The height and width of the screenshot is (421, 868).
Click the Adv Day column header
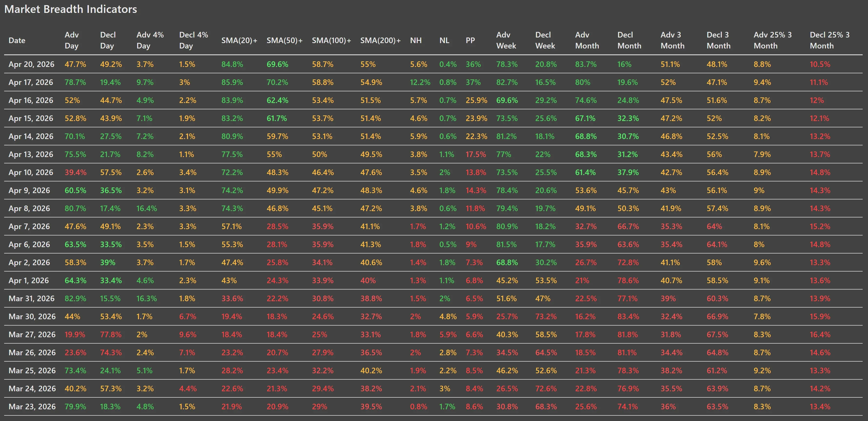72,40
